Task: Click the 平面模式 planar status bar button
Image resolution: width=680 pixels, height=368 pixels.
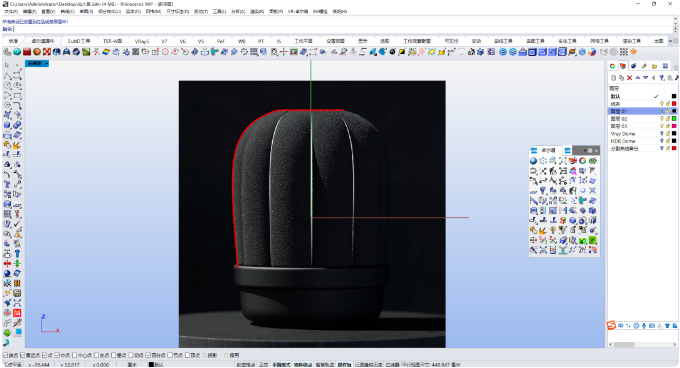Action: (x=281, y=365)
